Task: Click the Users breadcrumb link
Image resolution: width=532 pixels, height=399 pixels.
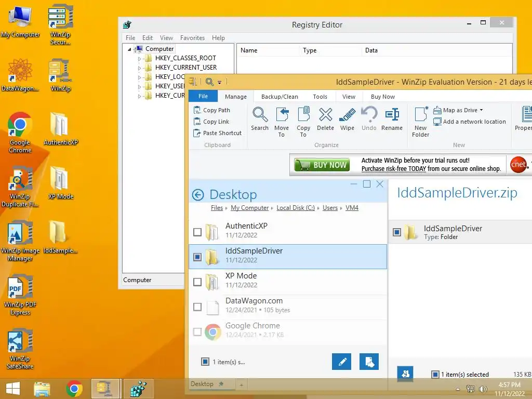Action: point(330,208)
